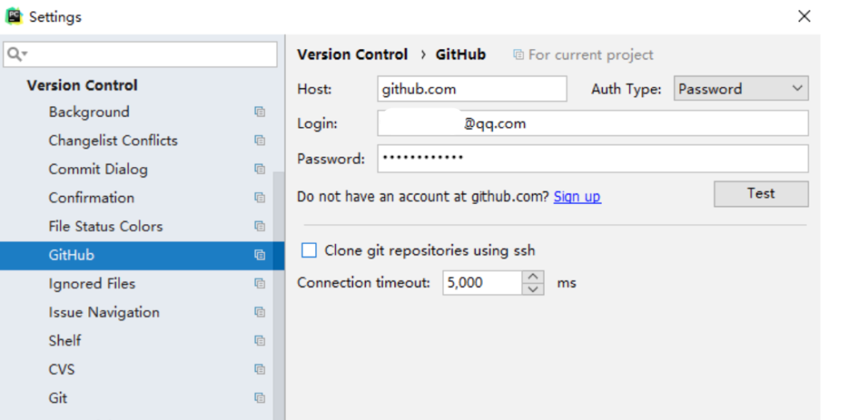Click the Host input field
868x420 pixels.
point(471,89)
